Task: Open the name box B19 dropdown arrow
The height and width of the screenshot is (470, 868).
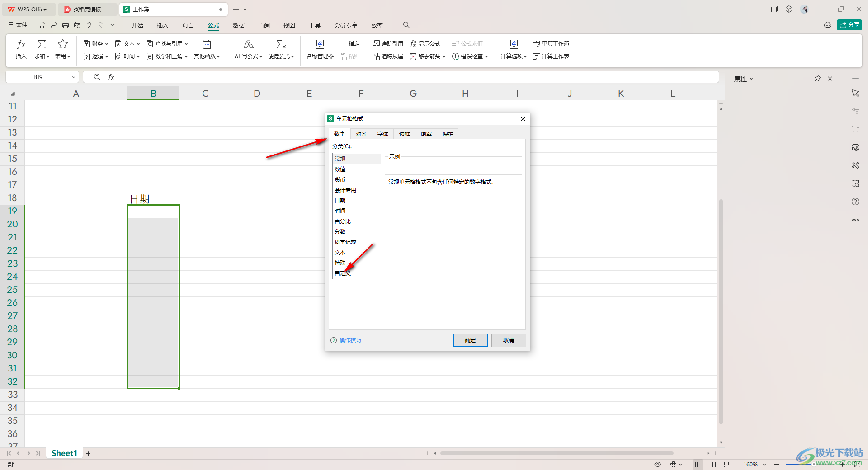Action: 73,77
